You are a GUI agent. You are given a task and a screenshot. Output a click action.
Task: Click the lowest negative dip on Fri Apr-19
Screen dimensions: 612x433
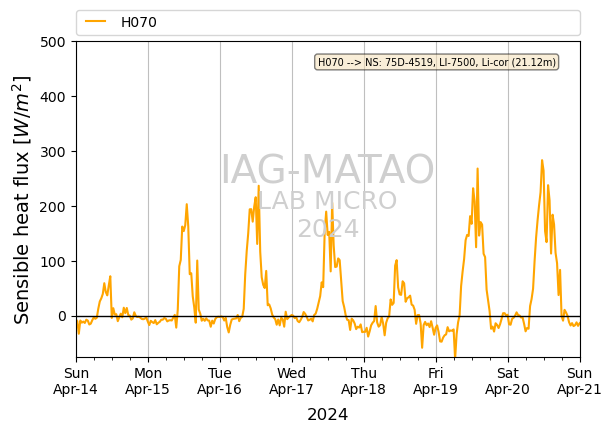[455, 355]
